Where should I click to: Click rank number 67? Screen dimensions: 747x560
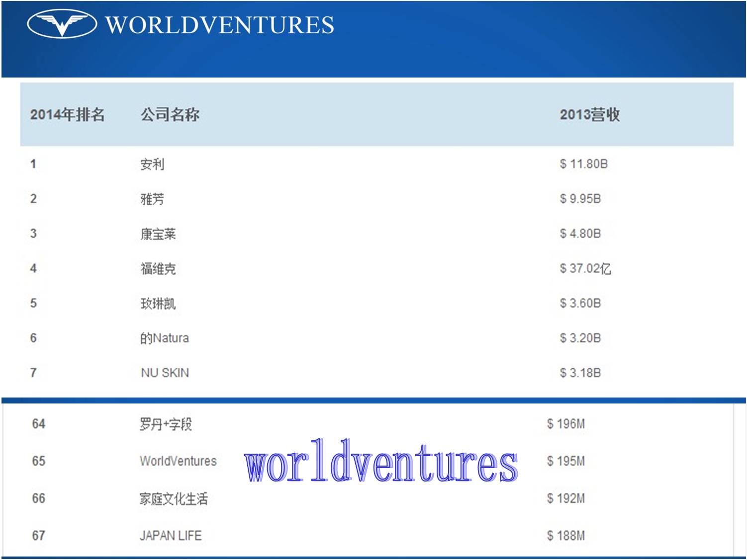tap(39, 536)
